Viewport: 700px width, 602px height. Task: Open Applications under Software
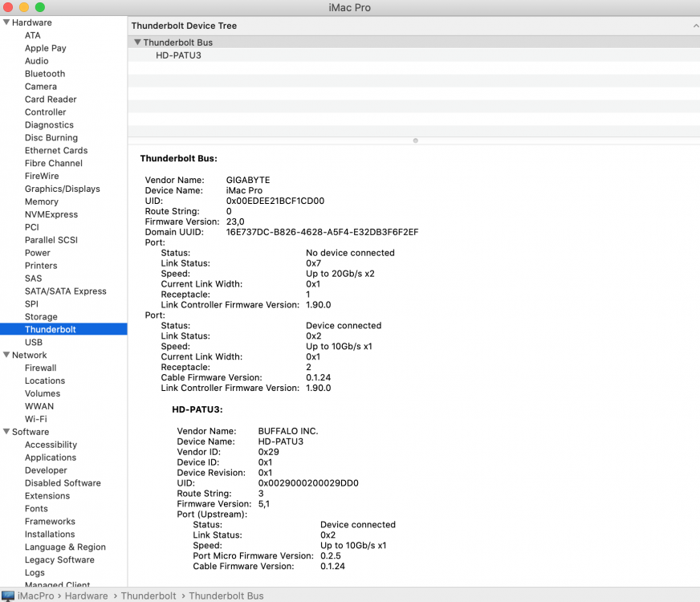point(51,458)
